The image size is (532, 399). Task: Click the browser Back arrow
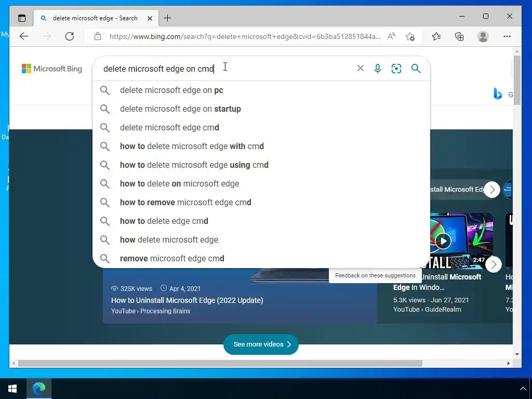[24, 36]
